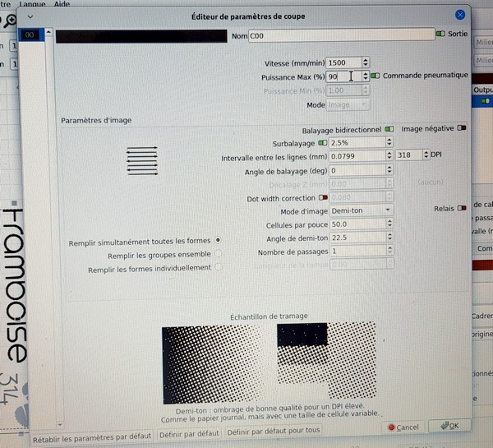The image size is (493, 448).
Task: Open the Mode dropdown showing Image
Action: [348, 104]
